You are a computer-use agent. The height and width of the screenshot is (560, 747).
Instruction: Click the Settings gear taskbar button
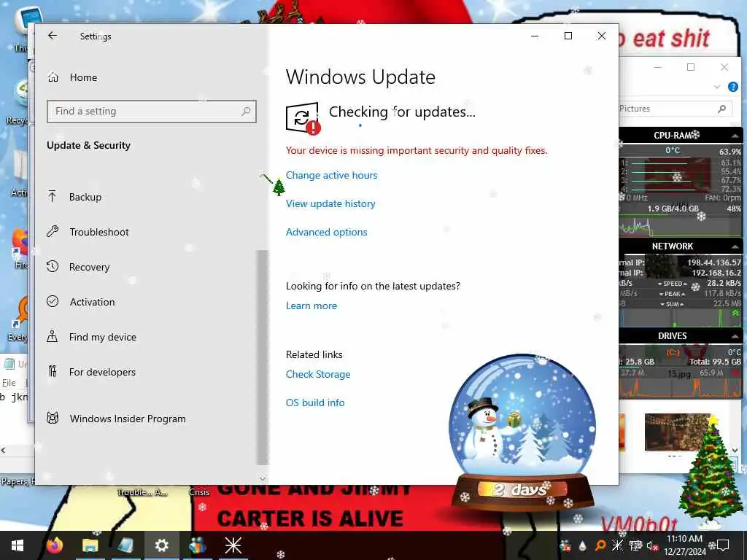point(161,545)
